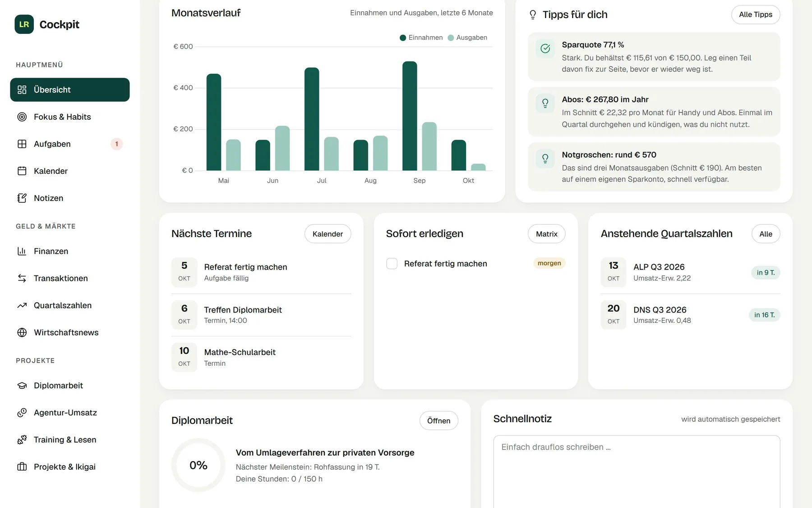Viewport: 812px width, 508px height.
Task: Click Alle button in Anstehende Quartalszahlen
Action: tap(766, 234)
